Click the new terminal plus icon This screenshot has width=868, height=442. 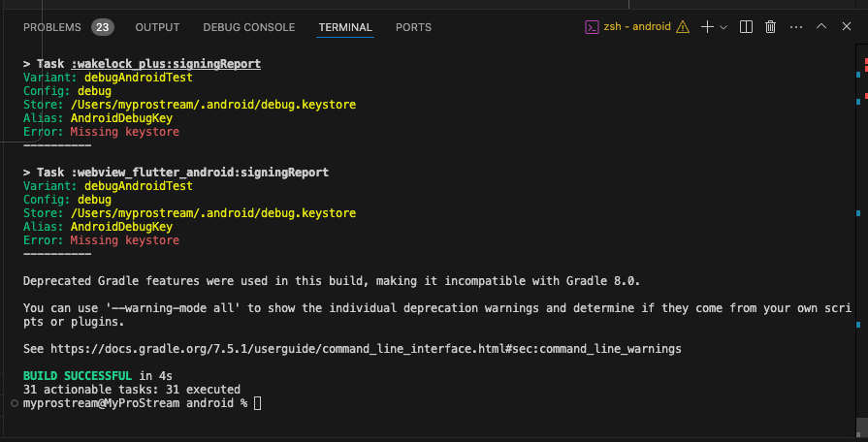coord(707,27)
